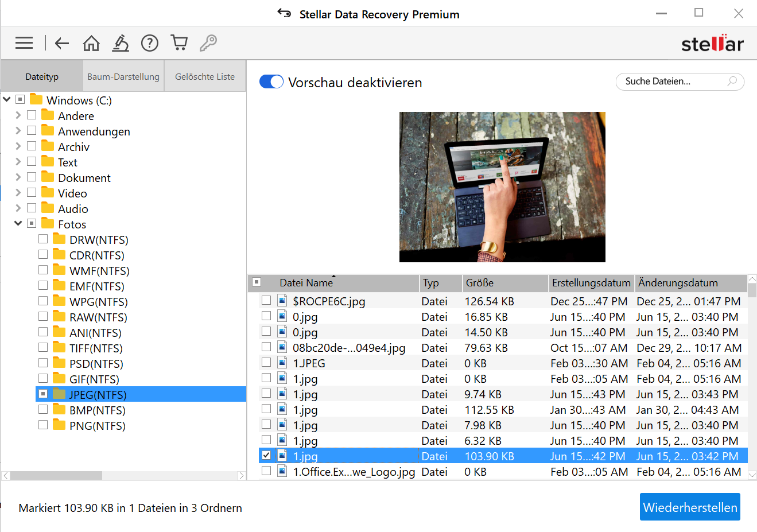Click the shopping cart buy icon

pyautogui.click(x=179, y=43)
